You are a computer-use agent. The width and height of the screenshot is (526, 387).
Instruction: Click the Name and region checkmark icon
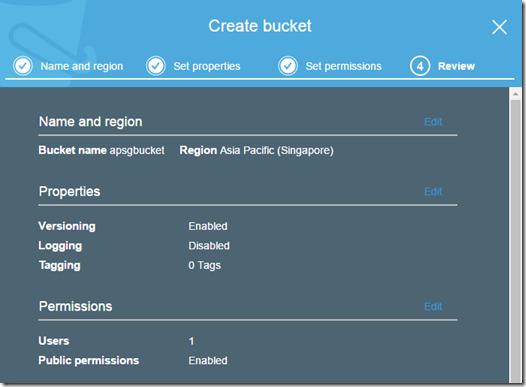[x=23, y=66]
